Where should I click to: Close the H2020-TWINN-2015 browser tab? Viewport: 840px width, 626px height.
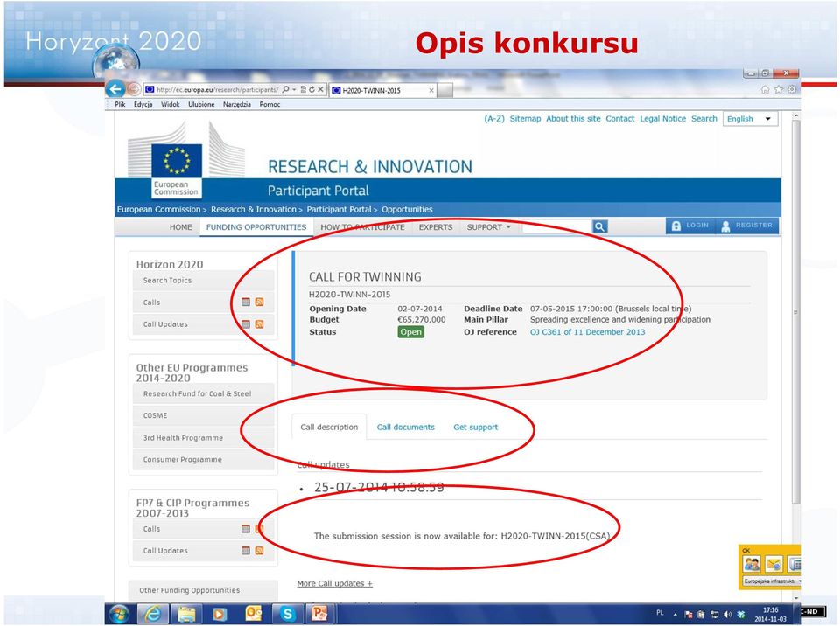coord(431,91)
